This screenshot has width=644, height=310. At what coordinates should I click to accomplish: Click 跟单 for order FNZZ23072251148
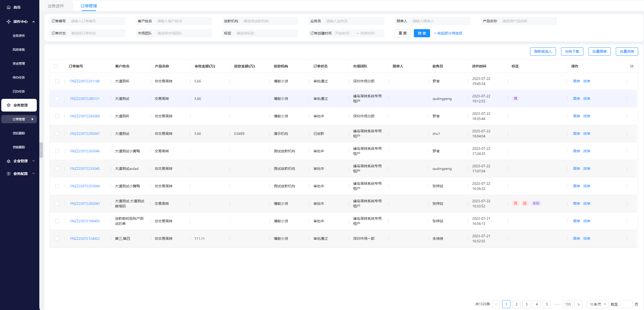577,81
